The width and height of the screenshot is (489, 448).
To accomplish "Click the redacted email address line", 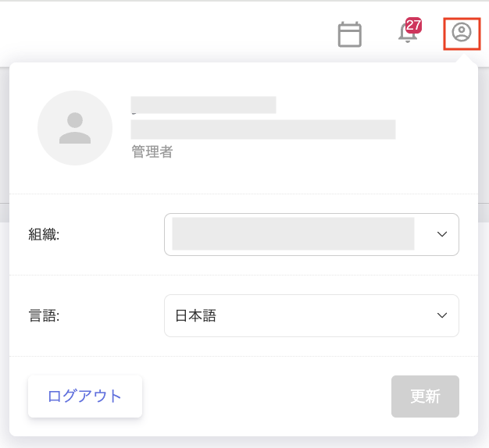I will pyautogui.click(x=262, y=130).
